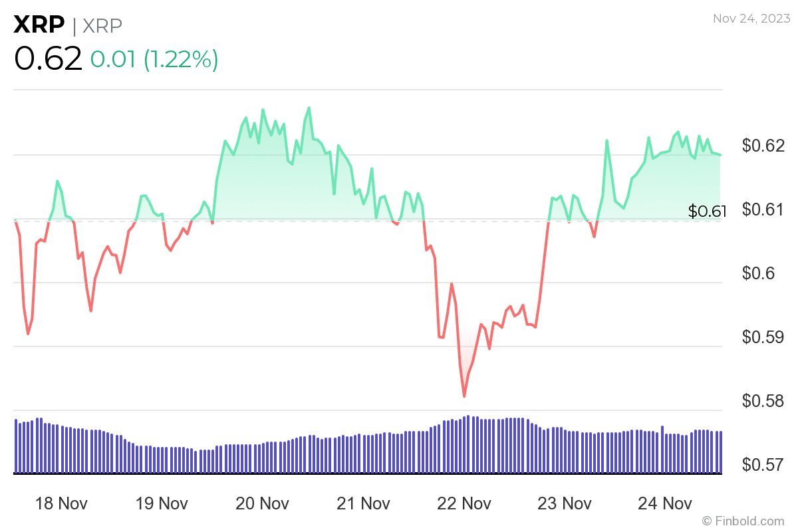Click the current price 0.62 in header
The width and height of the screenshot is (798, 532).
coord(48,59)
